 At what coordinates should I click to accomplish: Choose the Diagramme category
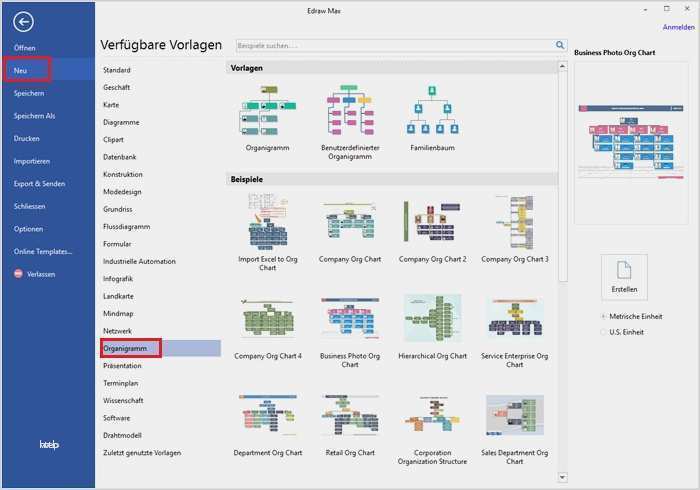(x=121, y=122)
